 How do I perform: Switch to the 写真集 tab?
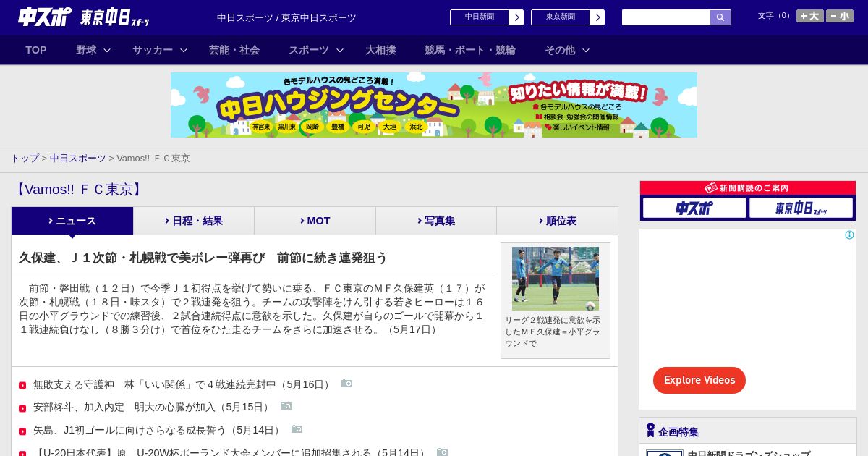coord(436,221)
